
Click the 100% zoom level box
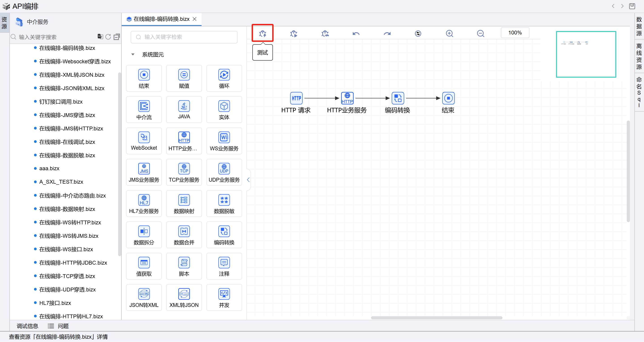click(515, 33)
